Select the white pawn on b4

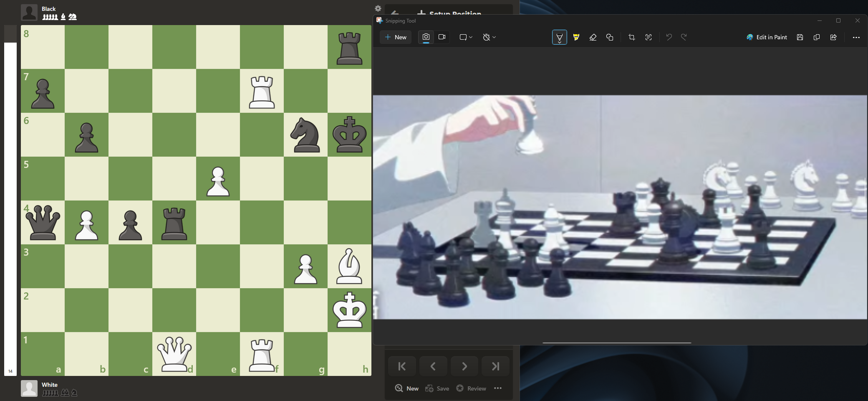[86, 226]
